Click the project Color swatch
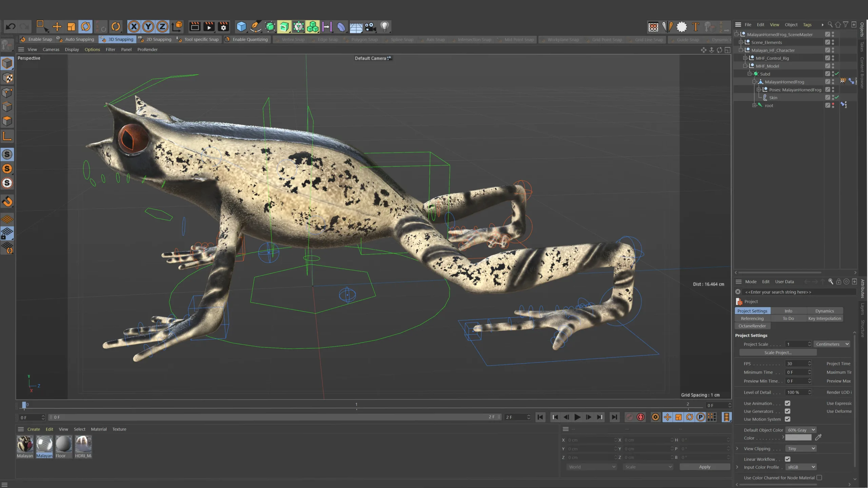Screen dimensions: 868x488 (798, 438)
